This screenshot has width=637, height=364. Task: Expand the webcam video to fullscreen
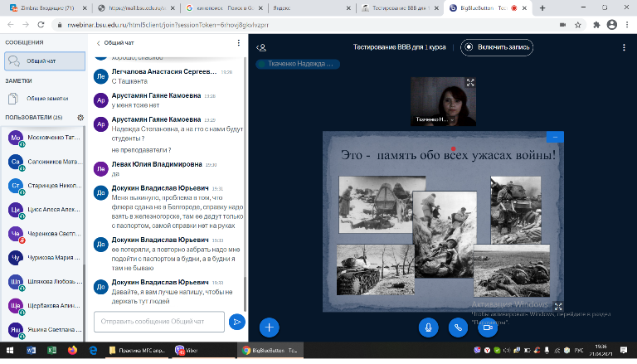tap(470, 83)
